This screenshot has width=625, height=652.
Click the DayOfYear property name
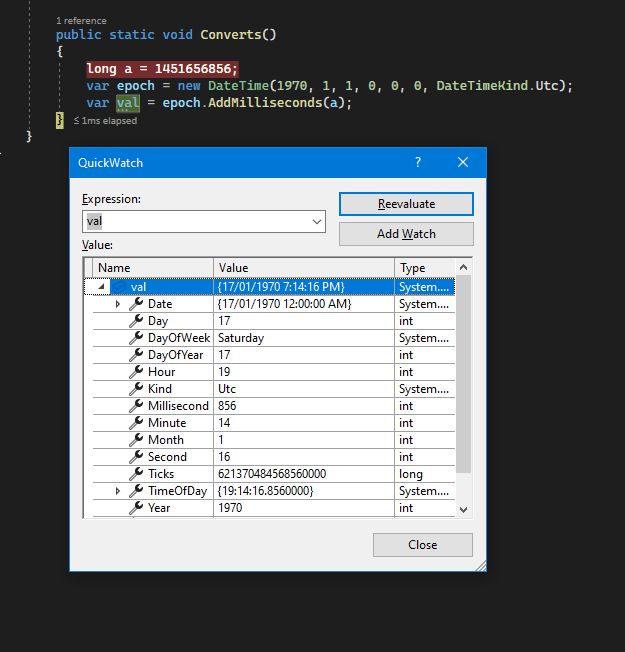175,355
